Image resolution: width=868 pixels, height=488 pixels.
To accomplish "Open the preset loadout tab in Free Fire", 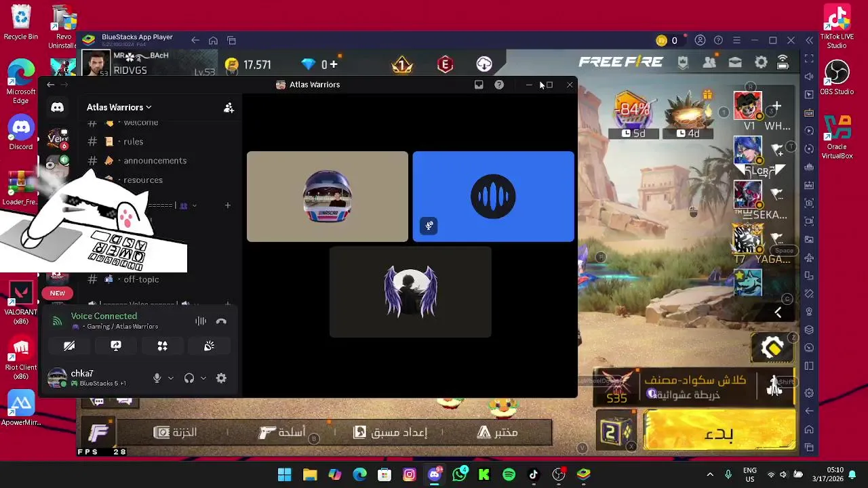I will tap(391, 432).
